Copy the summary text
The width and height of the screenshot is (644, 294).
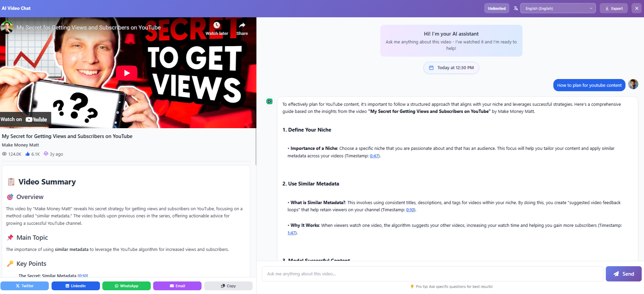pyautogui.click(x=228, y=286)
